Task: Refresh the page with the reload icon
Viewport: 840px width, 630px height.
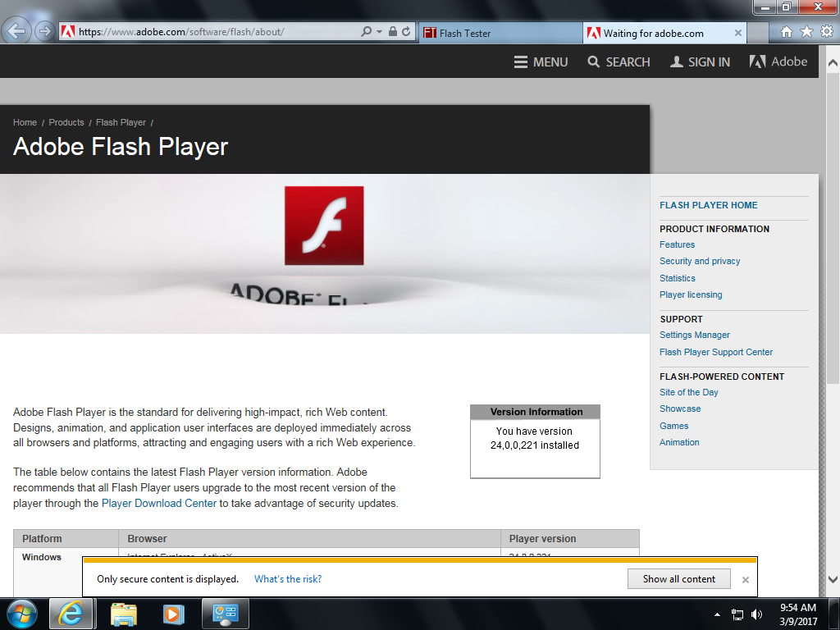Action: (406, 32)
